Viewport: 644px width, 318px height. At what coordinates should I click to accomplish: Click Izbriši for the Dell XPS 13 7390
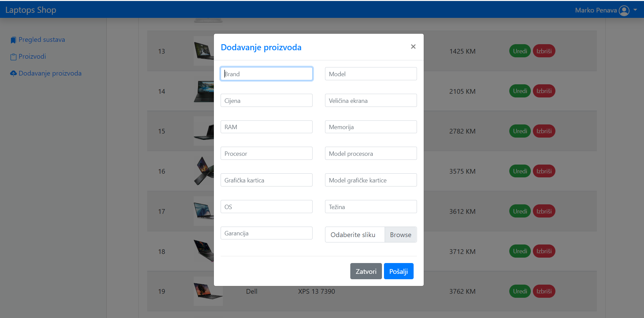pyautogui.click(x=544, y=291)
